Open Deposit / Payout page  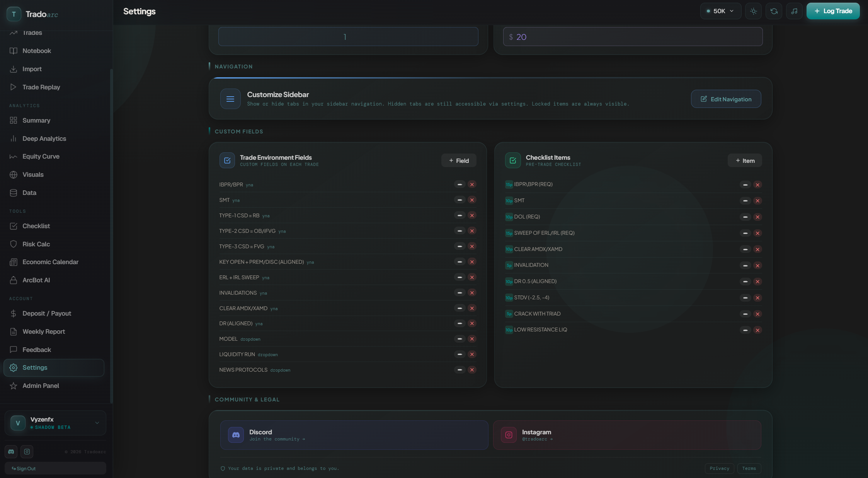(x=54, y=313)
